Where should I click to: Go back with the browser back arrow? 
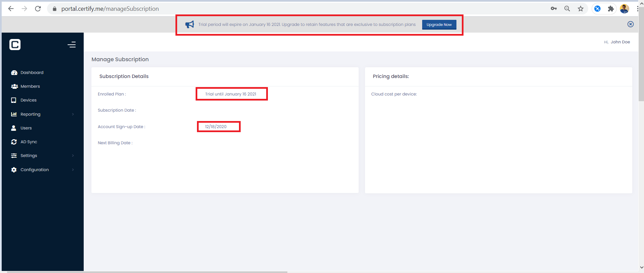tap(11, 9)
